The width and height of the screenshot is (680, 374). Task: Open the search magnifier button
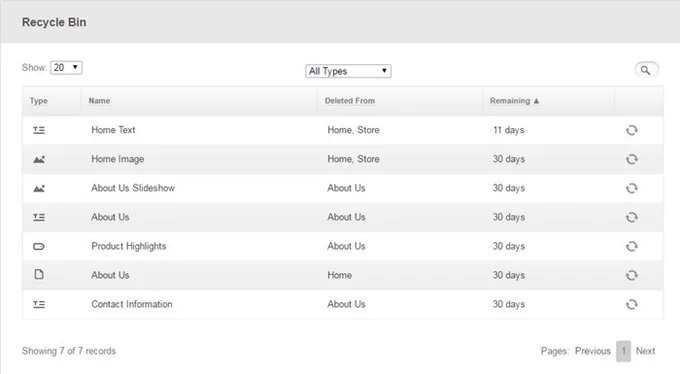pos(646,70)
